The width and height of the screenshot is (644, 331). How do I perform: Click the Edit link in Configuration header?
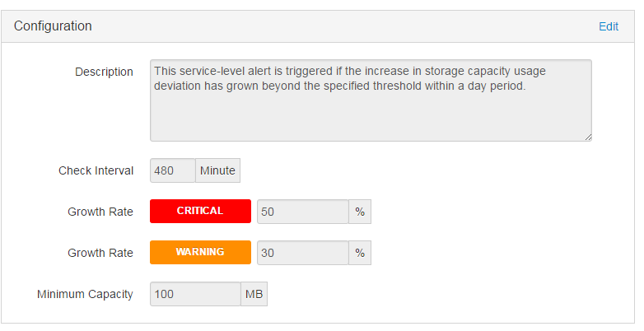pyautogui.click(x=608, y=26)
